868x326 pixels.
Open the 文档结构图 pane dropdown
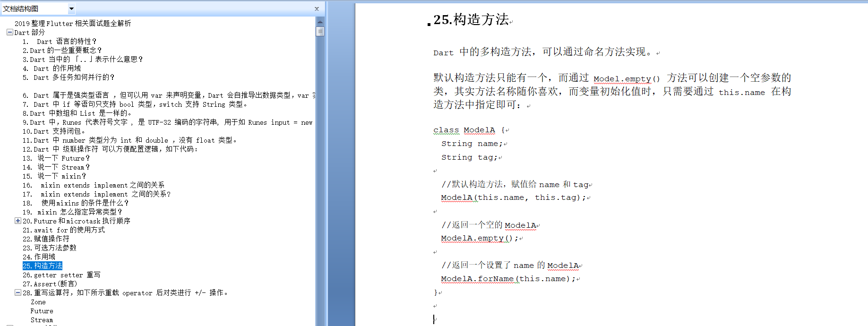point(71,9)
